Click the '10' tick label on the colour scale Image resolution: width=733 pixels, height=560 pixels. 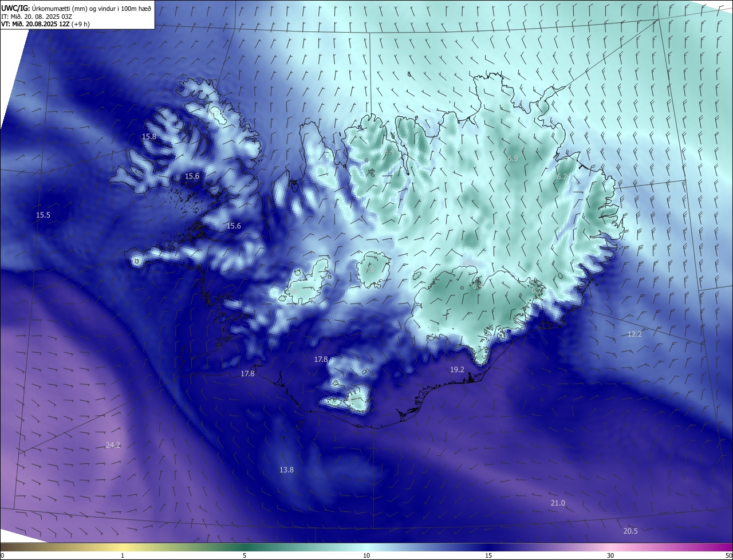tap(366, 555)
